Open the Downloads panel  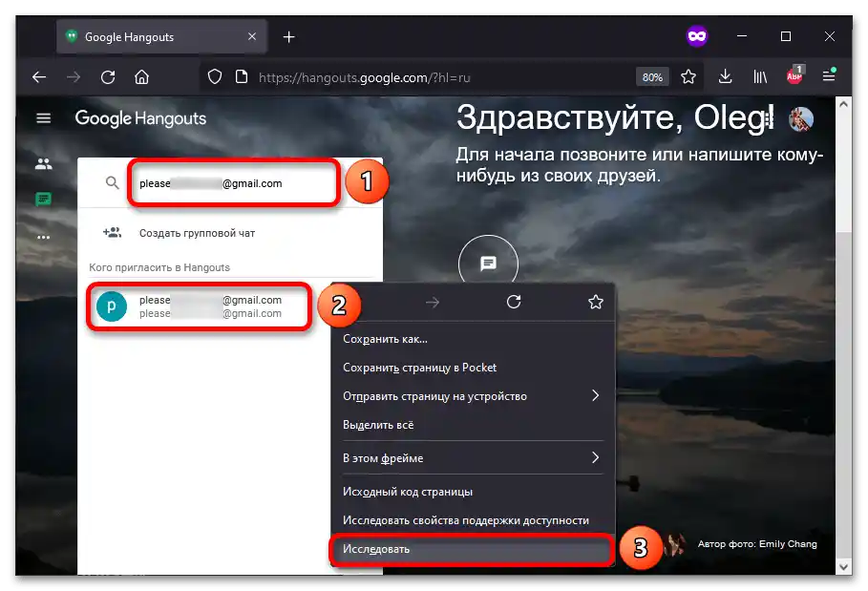(725, 77)
